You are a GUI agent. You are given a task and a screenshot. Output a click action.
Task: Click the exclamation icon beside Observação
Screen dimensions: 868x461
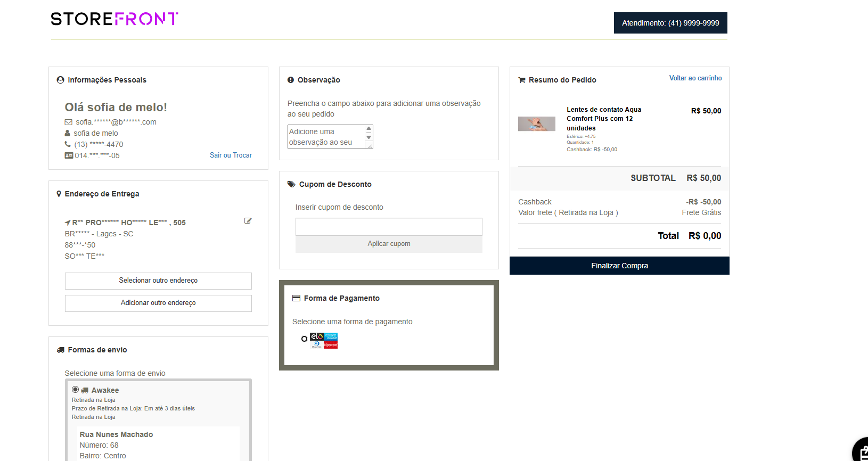point(291,80)
